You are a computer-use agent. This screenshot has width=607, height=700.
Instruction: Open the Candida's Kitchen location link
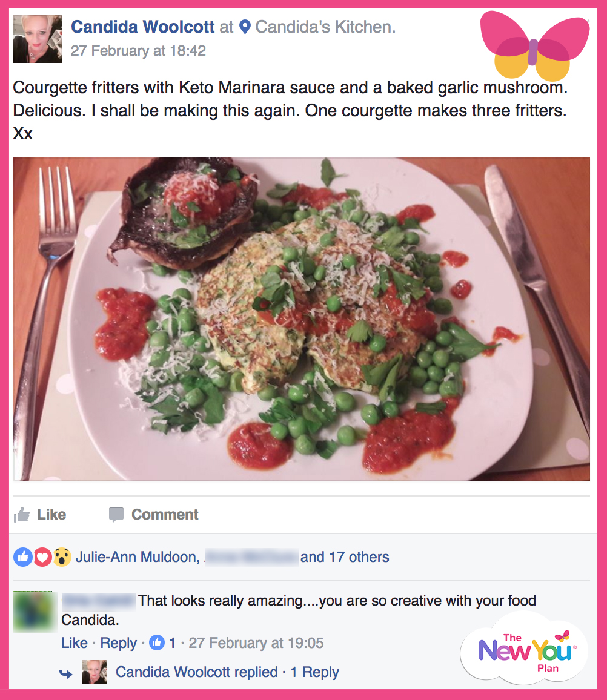point(325,27)
